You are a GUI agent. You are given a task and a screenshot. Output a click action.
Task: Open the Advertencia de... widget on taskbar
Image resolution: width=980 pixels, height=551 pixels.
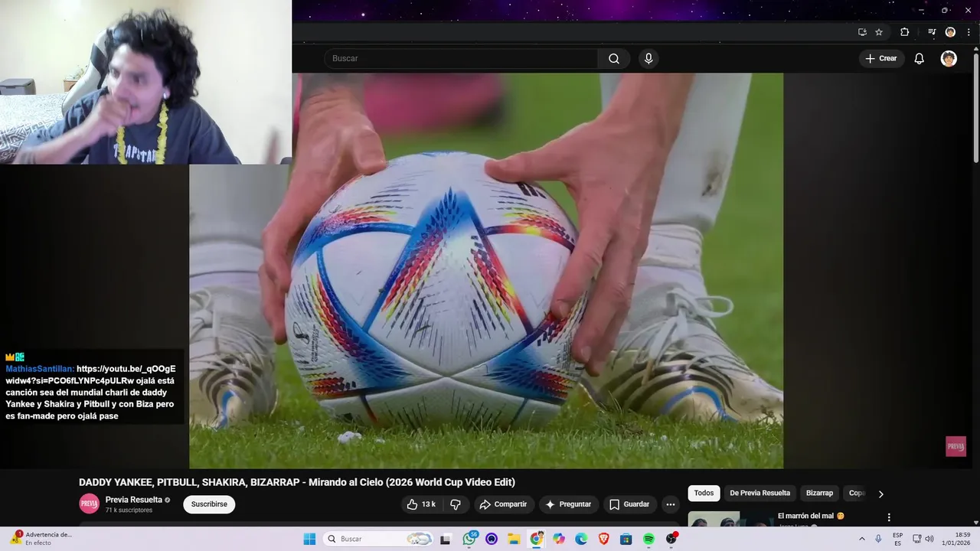point(42,539)
